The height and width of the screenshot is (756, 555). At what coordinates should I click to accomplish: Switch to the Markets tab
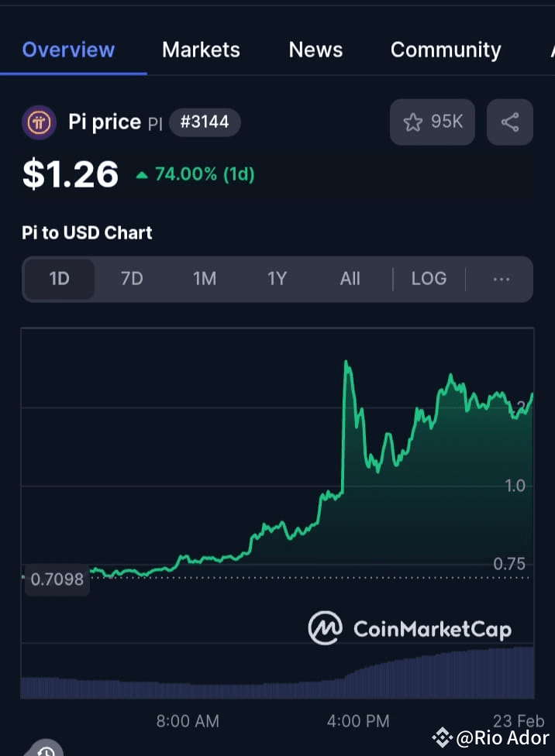click(201, 50)
